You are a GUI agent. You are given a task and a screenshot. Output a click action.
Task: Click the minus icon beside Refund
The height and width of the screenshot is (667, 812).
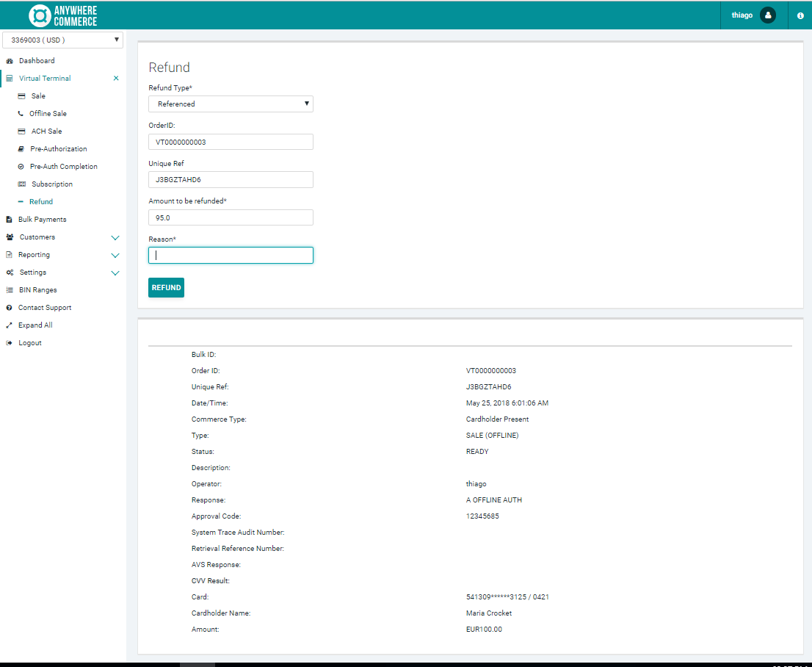tap(21, 201)
